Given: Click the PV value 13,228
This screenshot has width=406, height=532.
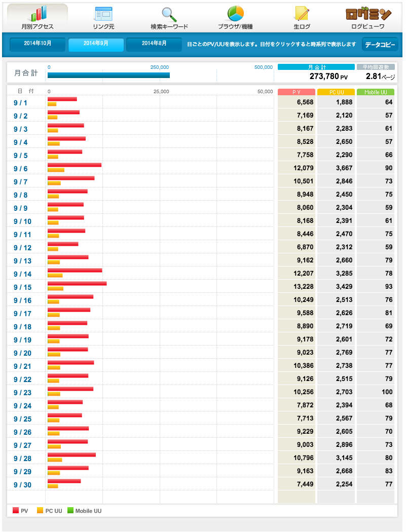Looking at the screenshot, I should 304,287.
